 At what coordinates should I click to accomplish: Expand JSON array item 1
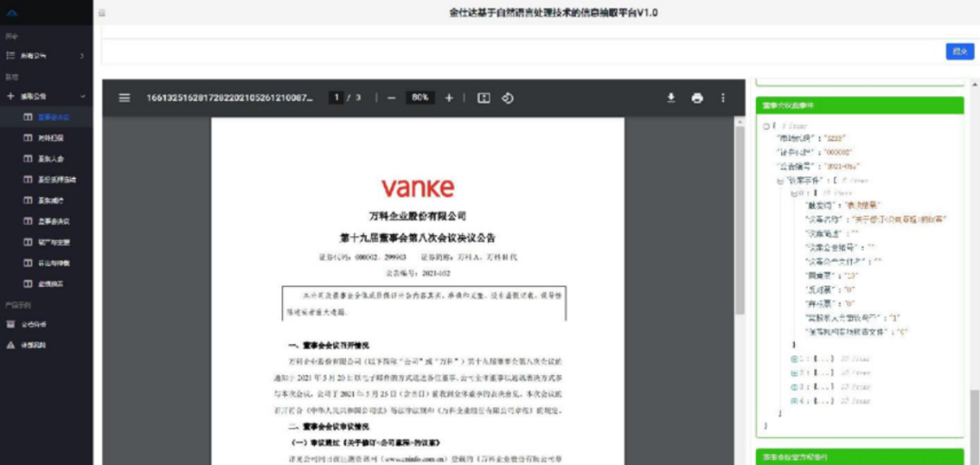click(794, 360)
